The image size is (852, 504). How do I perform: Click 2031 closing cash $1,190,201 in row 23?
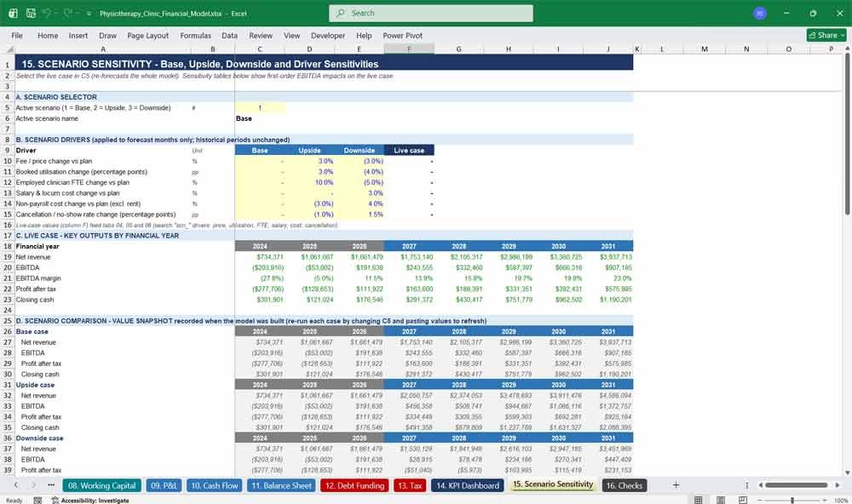point(608,300)
